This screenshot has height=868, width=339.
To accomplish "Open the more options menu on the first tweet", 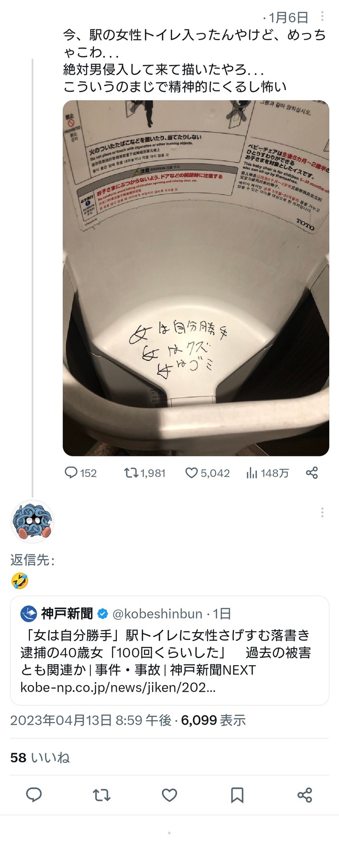I will coord(322,17).
